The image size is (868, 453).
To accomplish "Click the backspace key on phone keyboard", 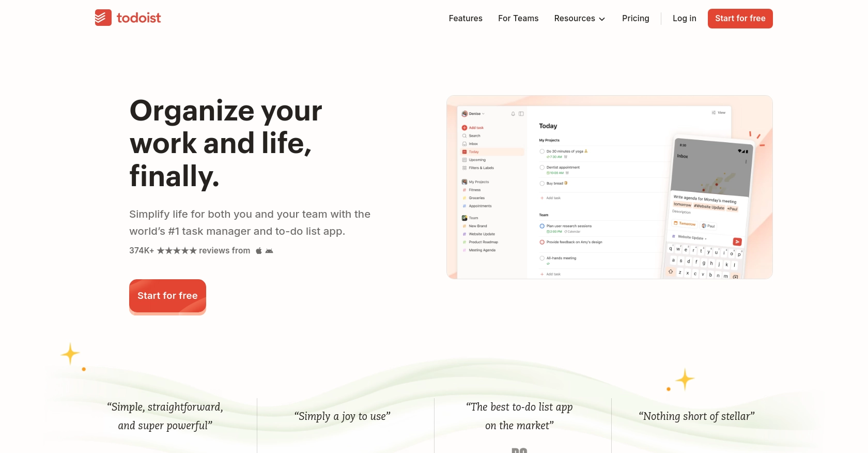I will 735,277.
